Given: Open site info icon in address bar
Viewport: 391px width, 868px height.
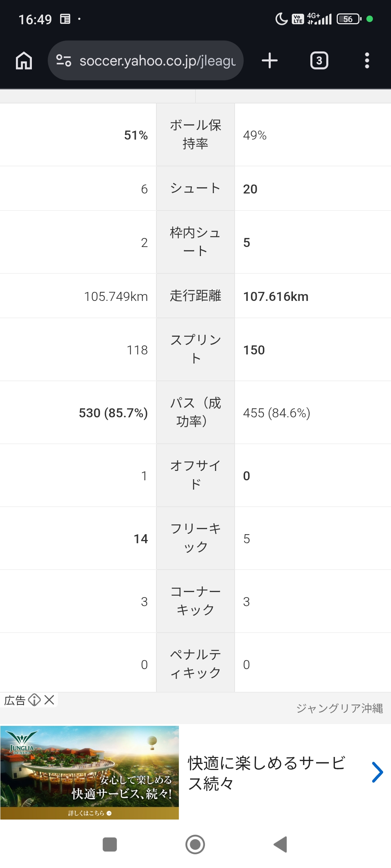Looking at the screenshot, I should pyautogui.click(x=64, y=60).
